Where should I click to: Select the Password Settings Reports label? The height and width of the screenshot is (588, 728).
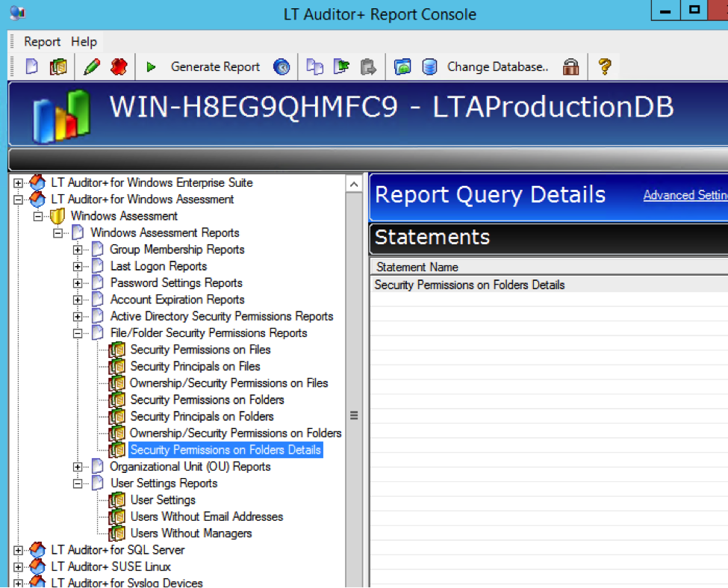[176, 283]
